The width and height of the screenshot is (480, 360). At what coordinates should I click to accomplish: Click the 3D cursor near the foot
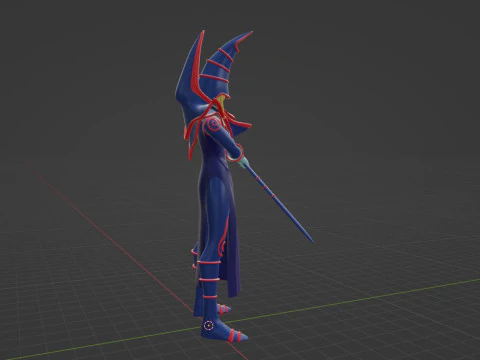pyautogui.click(x=209, y=325)
